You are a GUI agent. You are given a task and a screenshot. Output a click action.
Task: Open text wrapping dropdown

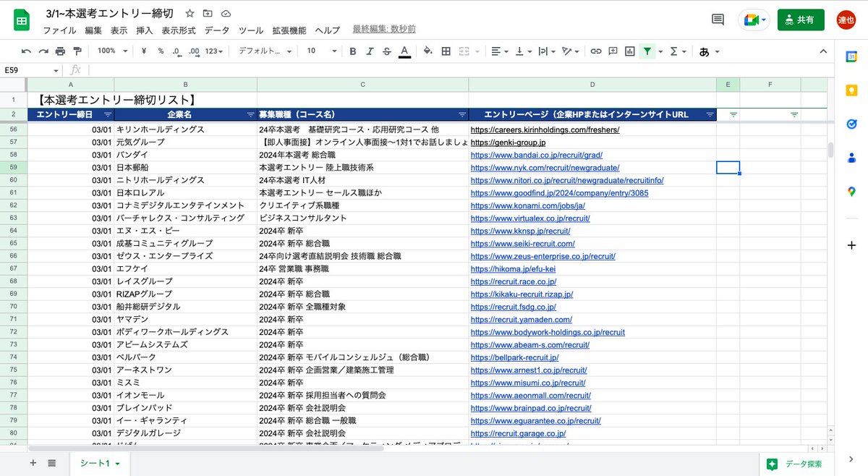[x=547, y=51]
